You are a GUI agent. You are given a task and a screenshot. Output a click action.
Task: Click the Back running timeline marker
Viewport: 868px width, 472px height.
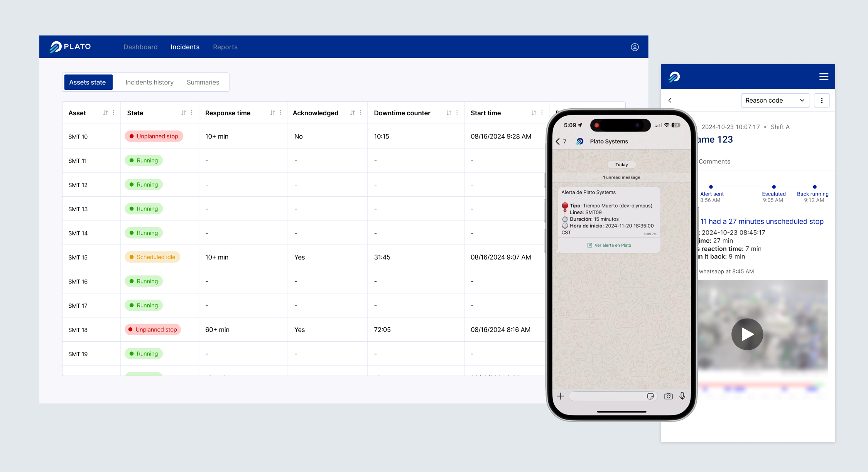coord(815,187)
